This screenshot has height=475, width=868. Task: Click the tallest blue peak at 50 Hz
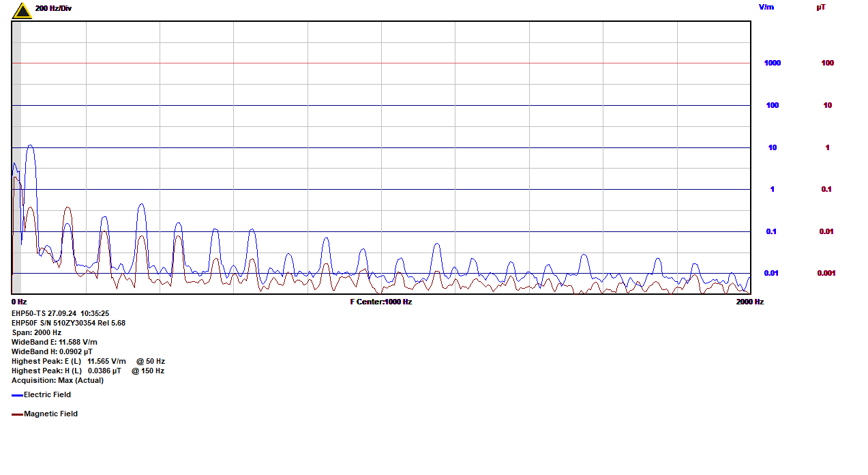[x=30, y=146]
